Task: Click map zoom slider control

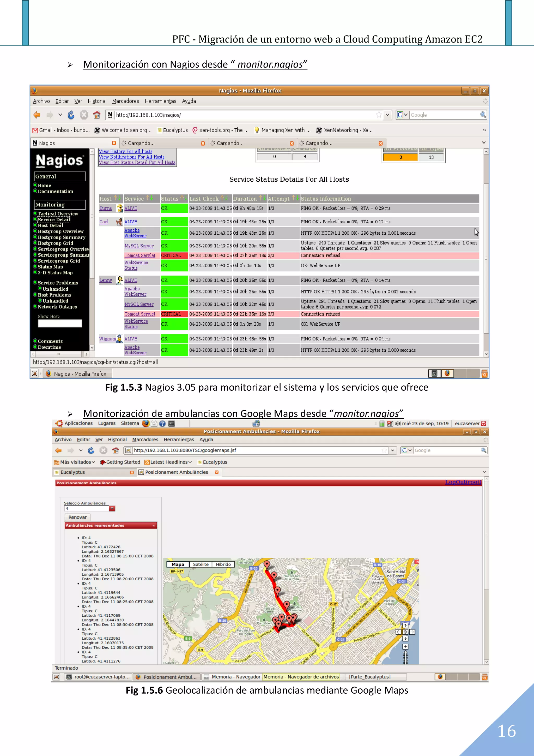Action: [405, 658]
